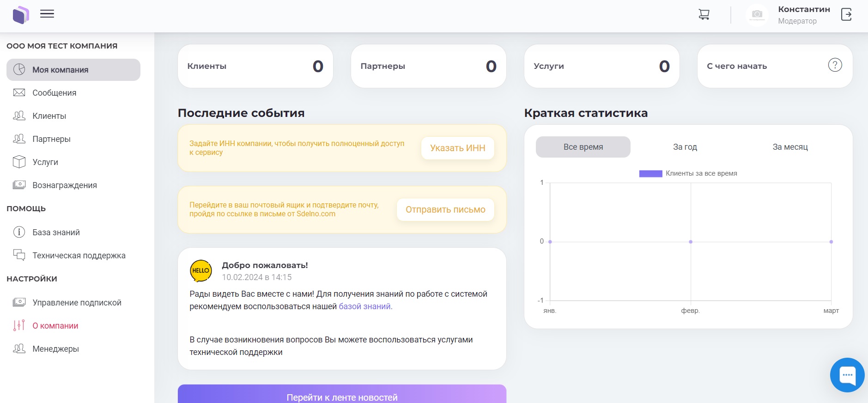The width and height of the screenshot is (868, 403).
Task: Toggle the Клиенты за все время legend swatch
Action: (x=650, y=174)
